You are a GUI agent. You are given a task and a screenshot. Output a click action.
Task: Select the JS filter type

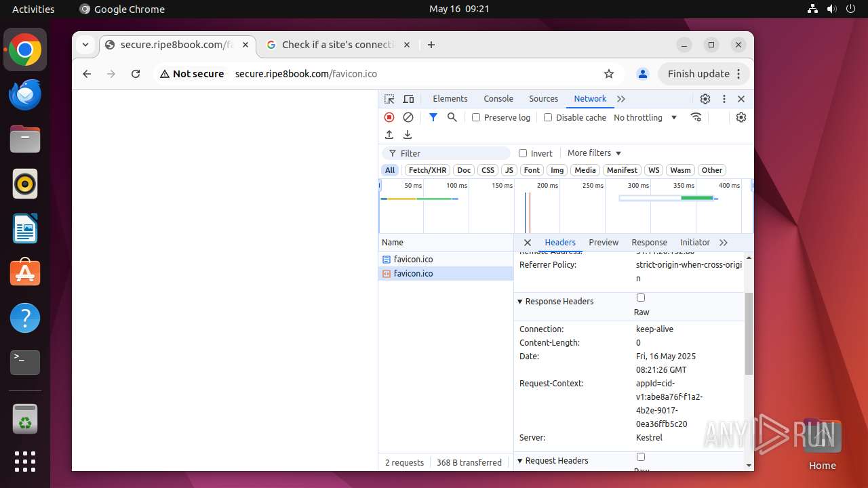509,170
